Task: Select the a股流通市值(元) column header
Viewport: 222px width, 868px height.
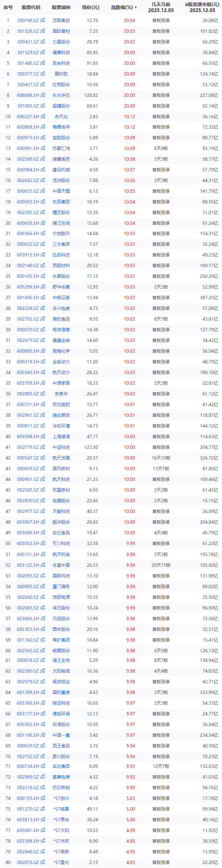Action: click(202, 7)
